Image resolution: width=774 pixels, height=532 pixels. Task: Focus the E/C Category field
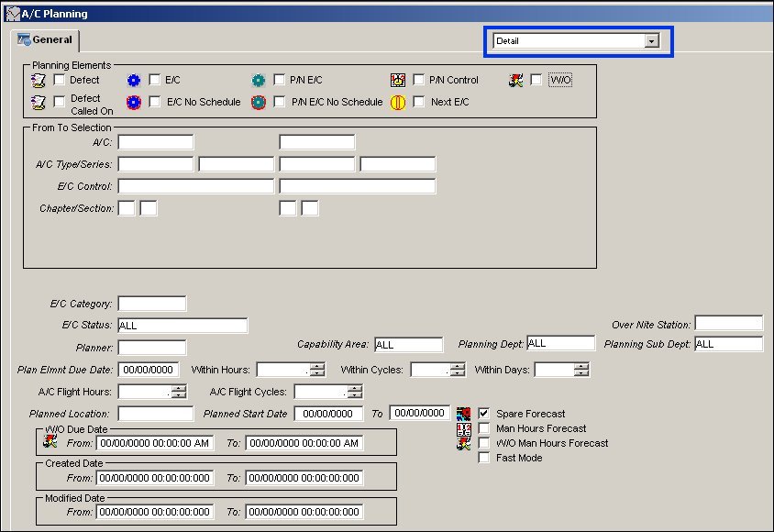click(152, 304)
